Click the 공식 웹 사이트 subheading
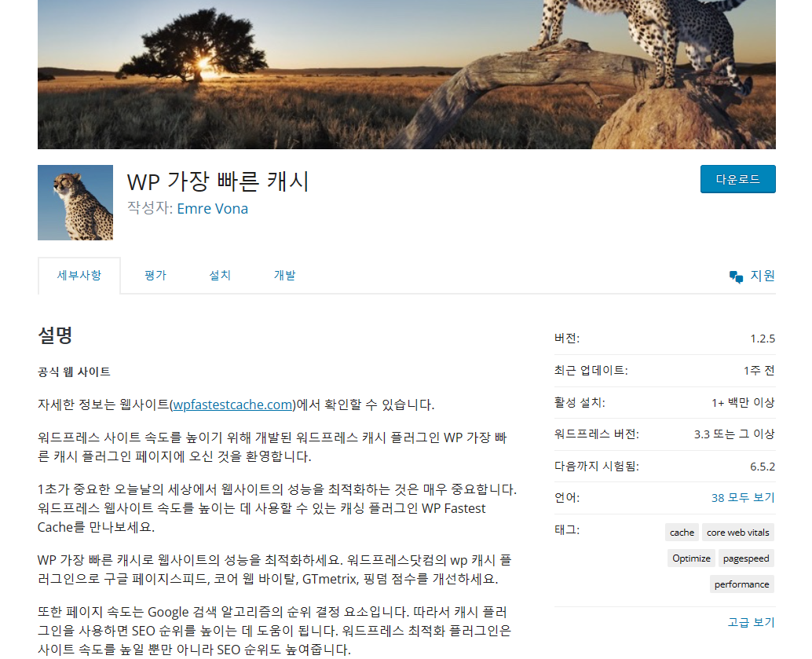The image size is (812, 659). (74, 372)
